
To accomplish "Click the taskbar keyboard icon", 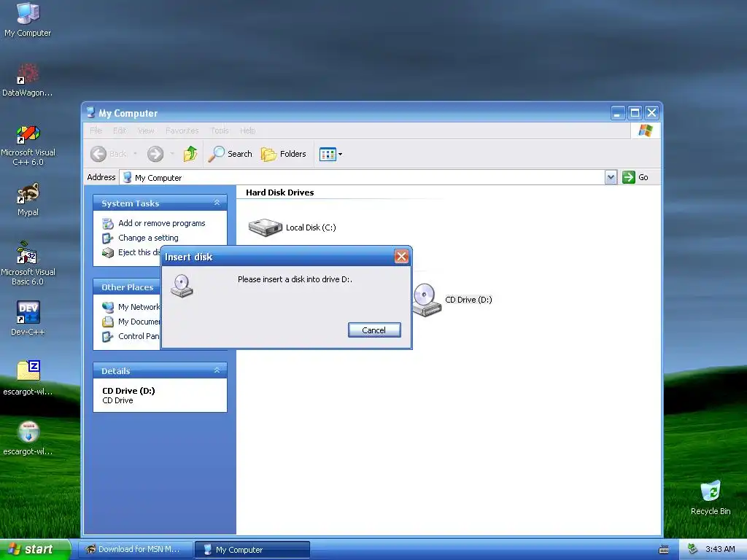I will click(664, 550).
